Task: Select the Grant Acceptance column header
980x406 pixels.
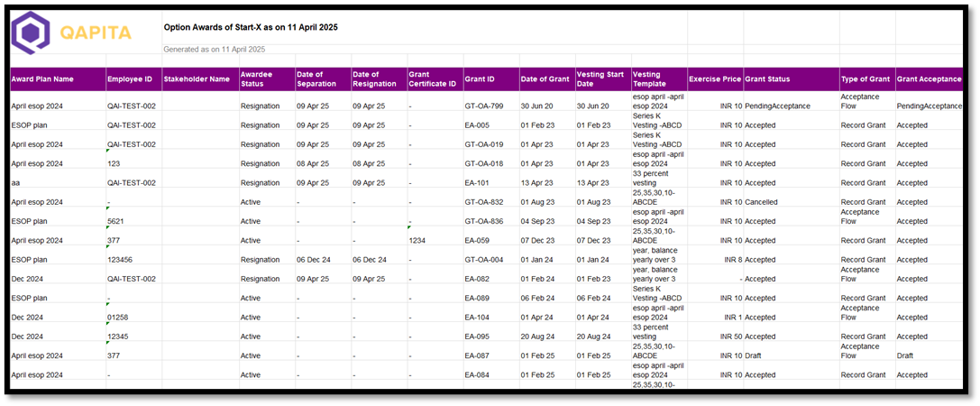Action: point(929,79)
